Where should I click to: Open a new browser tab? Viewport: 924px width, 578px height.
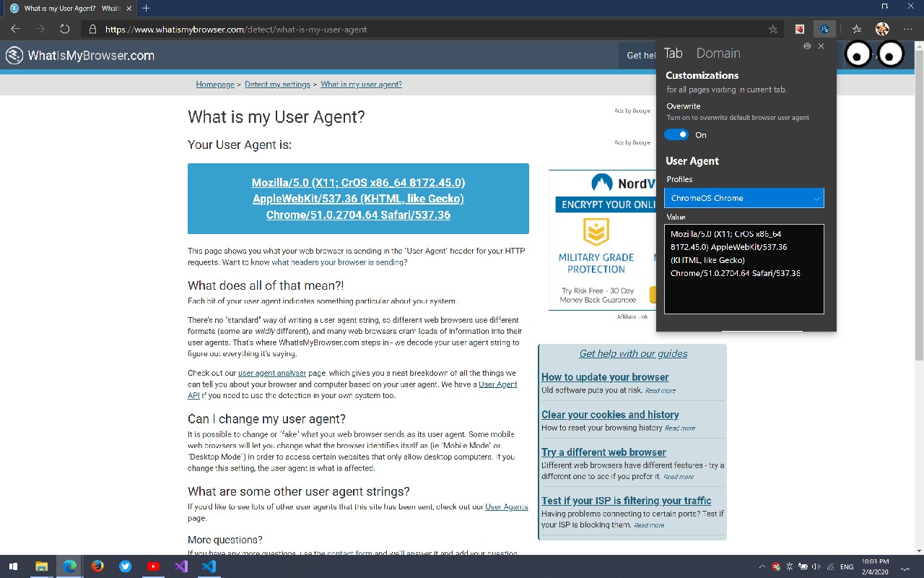146,8
